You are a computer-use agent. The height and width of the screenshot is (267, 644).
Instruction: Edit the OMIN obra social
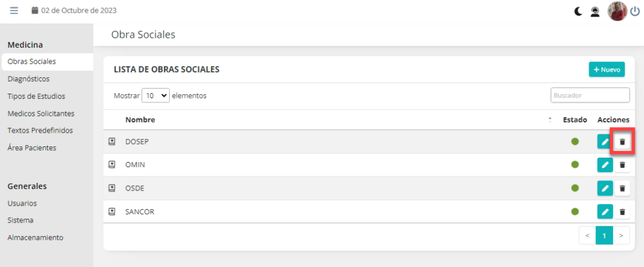(604, 165)
